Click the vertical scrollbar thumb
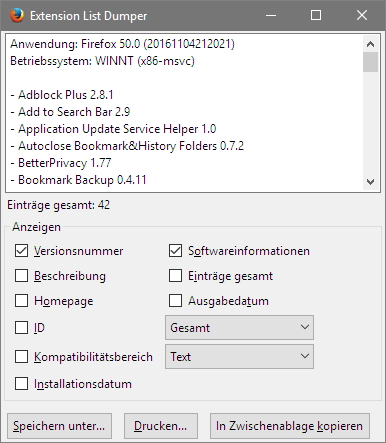Image resolution: width=386 pixels, height=443 pixels. (x=370, y=62)
